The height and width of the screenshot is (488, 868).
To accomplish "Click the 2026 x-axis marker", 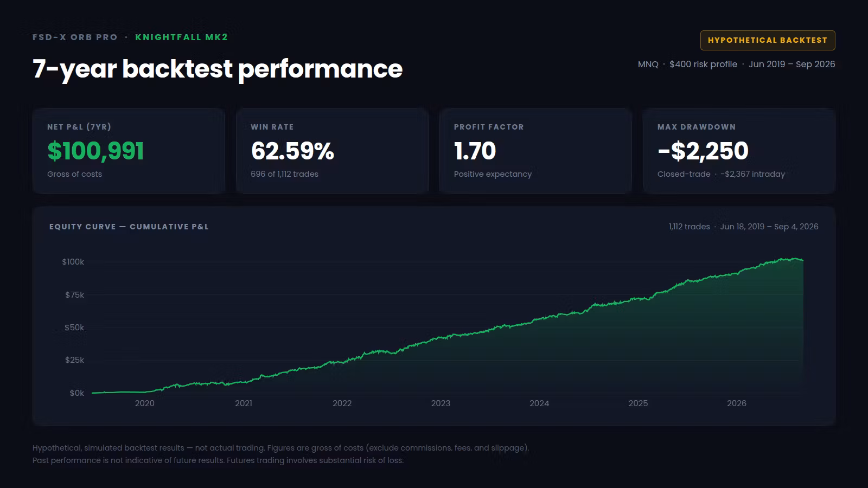I will [737, 403].
